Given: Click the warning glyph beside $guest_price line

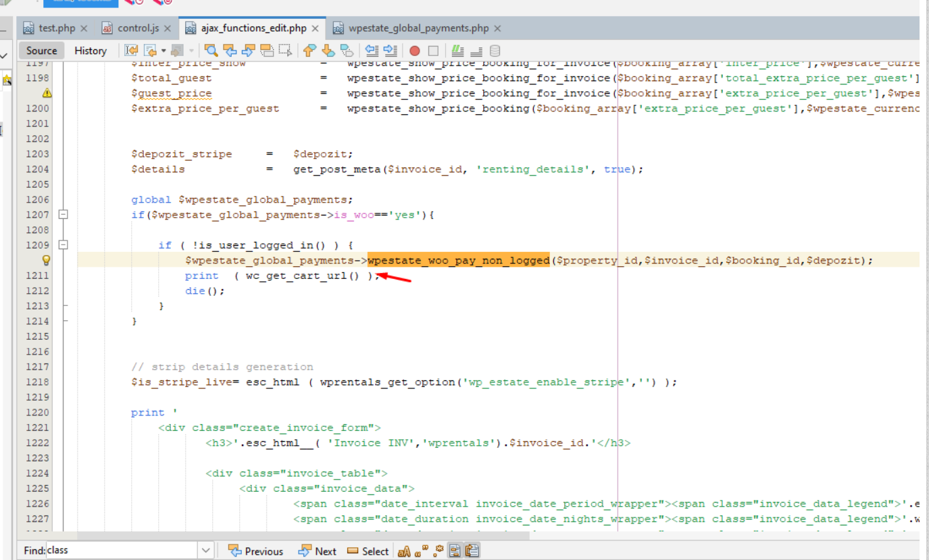Looking at the screenshot, I should click(47, 93).
